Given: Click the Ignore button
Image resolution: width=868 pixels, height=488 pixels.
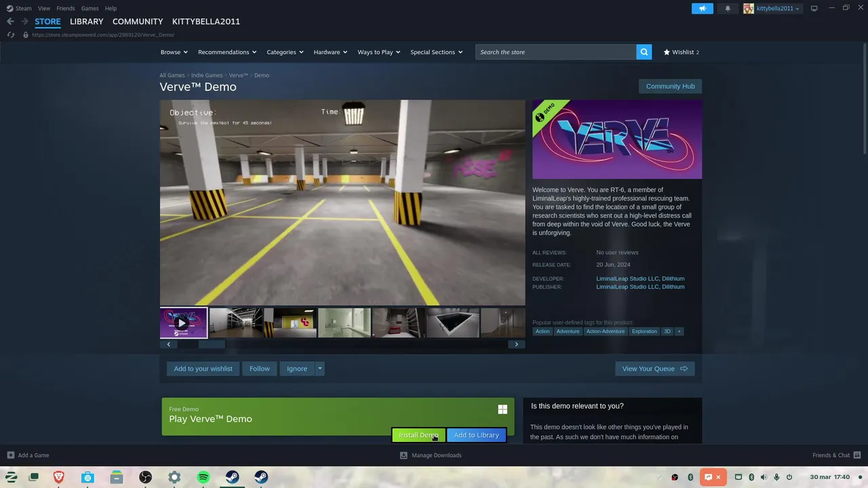Looking at the screenshot, I should point(297,369).
